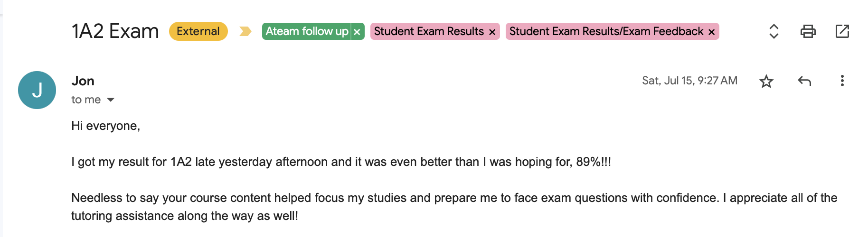The image size is (868, 237).
Task: Click the expand all up-down chevrons
Action: pos(774,31)
